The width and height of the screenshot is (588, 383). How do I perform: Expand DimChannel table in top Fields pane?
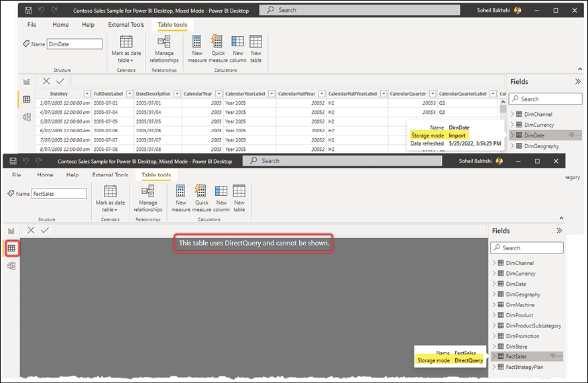(x=513, y=114)
